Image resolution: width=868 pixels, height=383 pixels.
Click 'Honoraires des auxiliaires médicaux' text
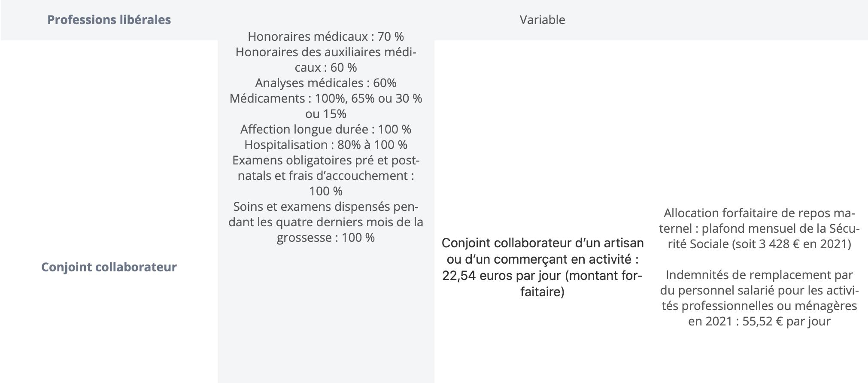click(326, 60)
